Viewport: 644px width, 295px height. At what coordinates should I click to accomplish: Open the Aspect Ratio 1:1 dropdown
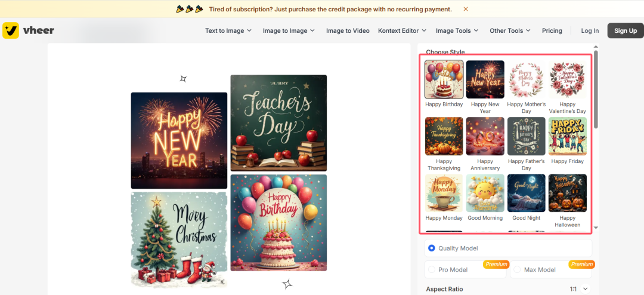(x=579, y=289)
